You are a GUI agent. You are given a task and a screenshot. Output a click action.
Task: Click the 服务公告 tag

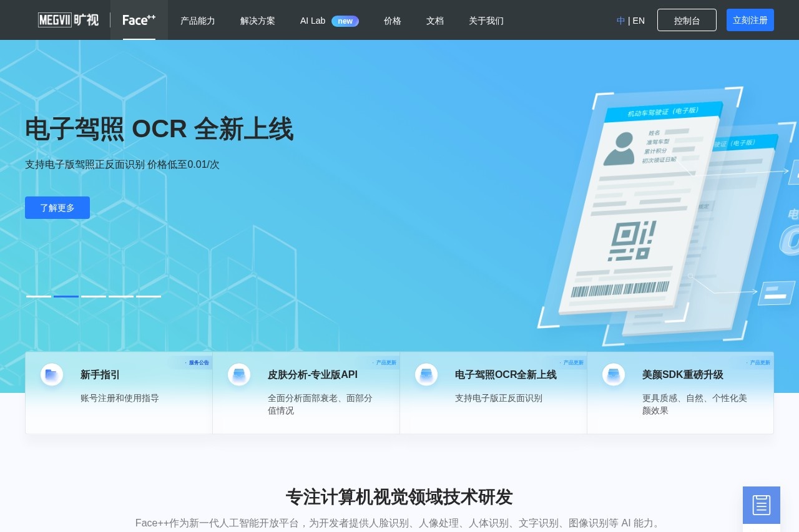197,362
